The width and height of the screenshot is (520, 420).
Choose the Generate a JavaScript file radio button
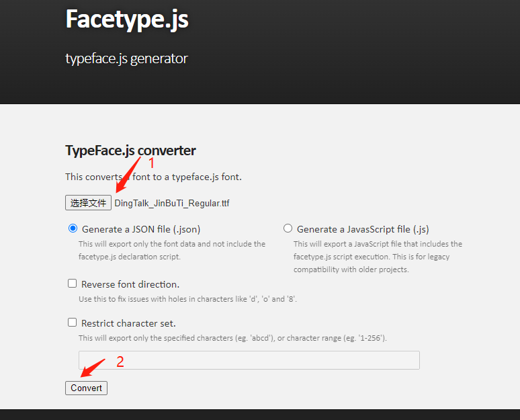pos(288,228)
